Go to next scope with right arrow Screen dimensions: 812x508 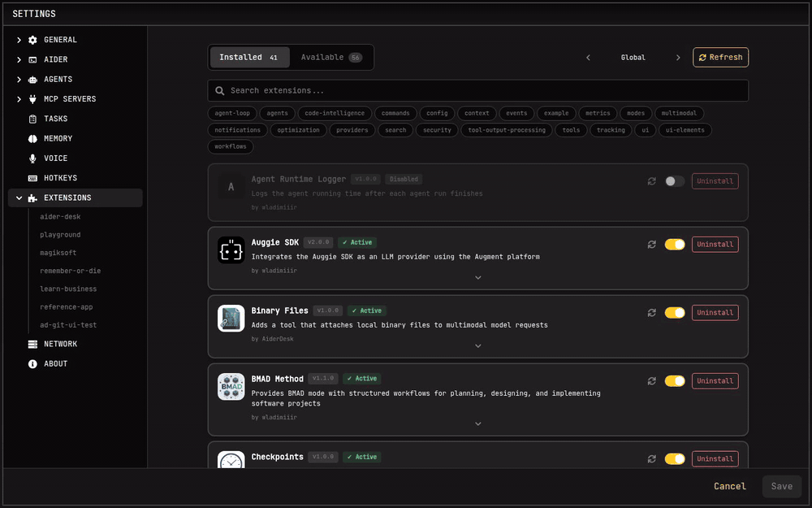pos(678,58)
